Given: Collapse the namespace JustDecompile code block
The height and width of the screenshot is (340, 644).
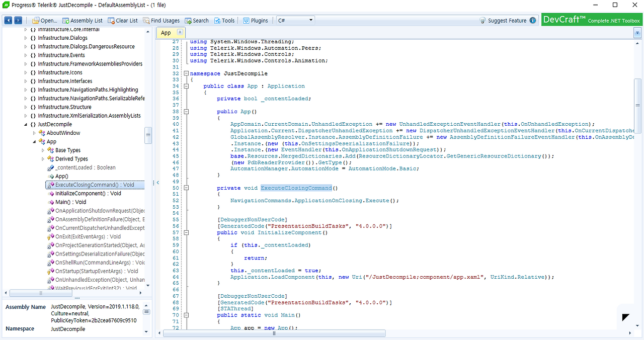Looking at the screenshot, I should click(x=187, y=73).
